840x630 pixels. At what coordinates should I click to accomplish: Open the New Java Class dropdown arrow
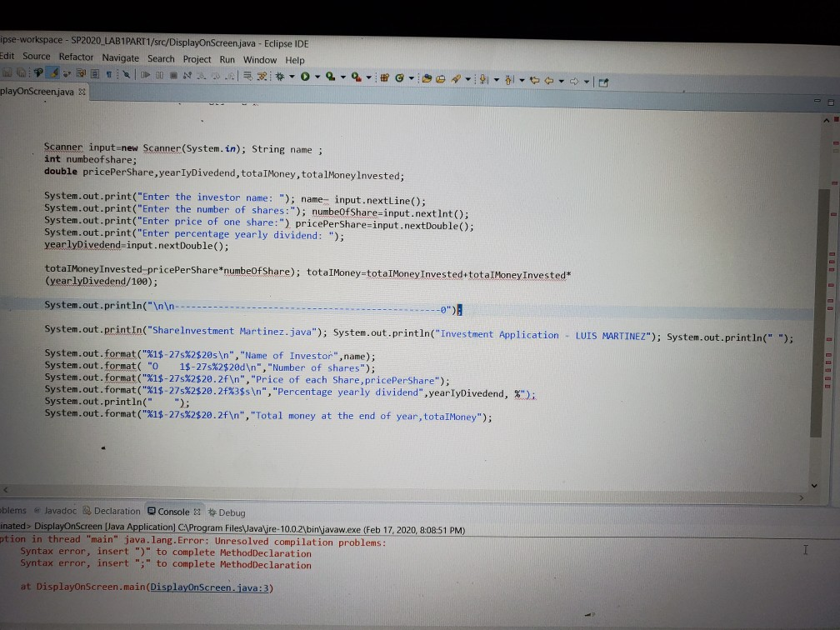(412, 78)
